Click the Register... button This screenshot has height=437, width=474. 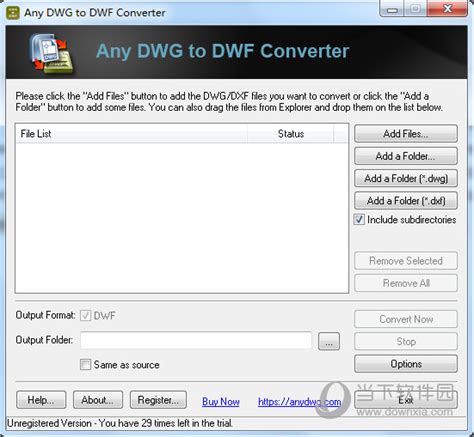point(158,400)
